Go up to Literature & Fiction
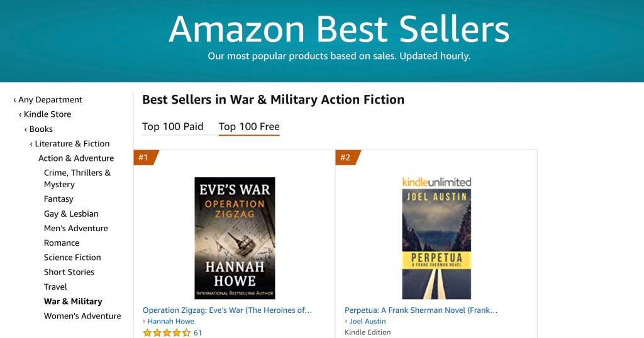 (x=72, y=144)
